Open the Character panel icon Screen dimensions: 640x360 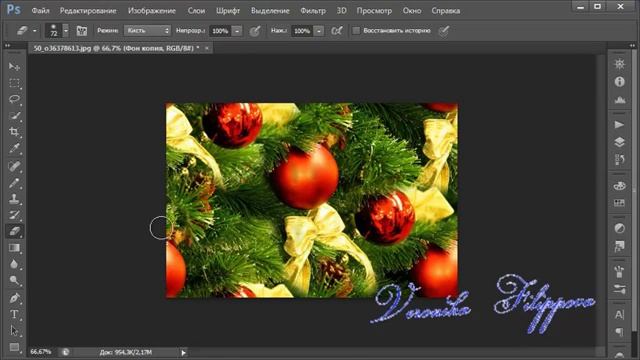620,314
